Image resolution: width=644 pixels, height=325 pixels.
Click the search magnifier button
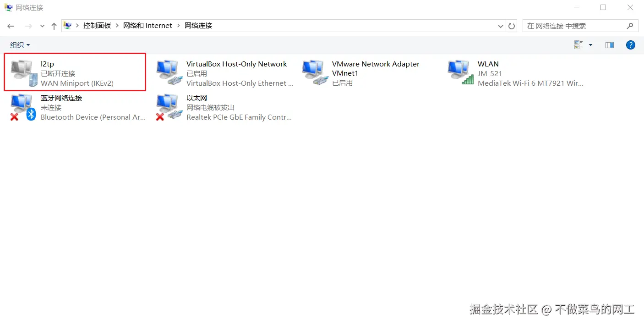631,26
